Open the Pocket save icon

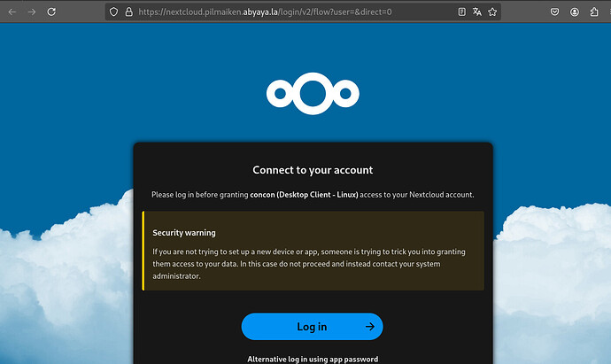(x=555, y=12)
